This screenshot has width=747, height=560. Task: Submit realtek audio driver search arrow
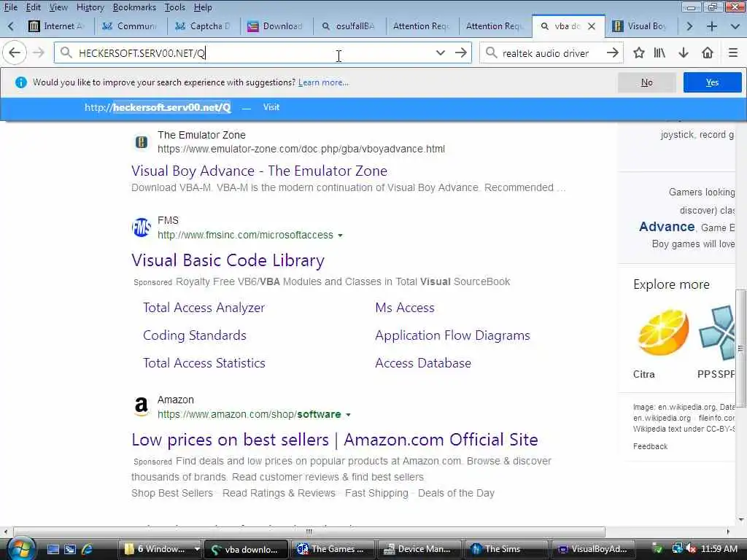coord(613,52)
